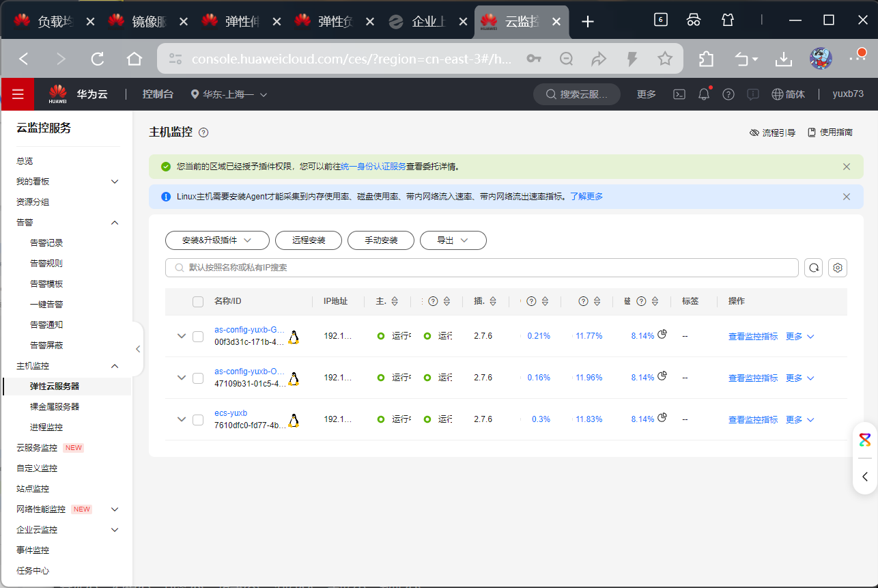Open 云服务监控 in the sidebar
878x588 pixels.
tap(37, 448)
